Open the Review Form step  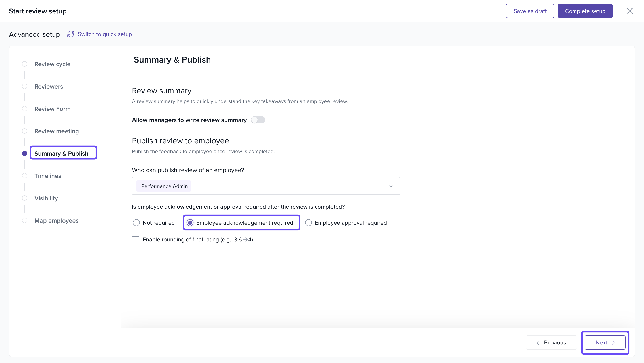point(52,109)
